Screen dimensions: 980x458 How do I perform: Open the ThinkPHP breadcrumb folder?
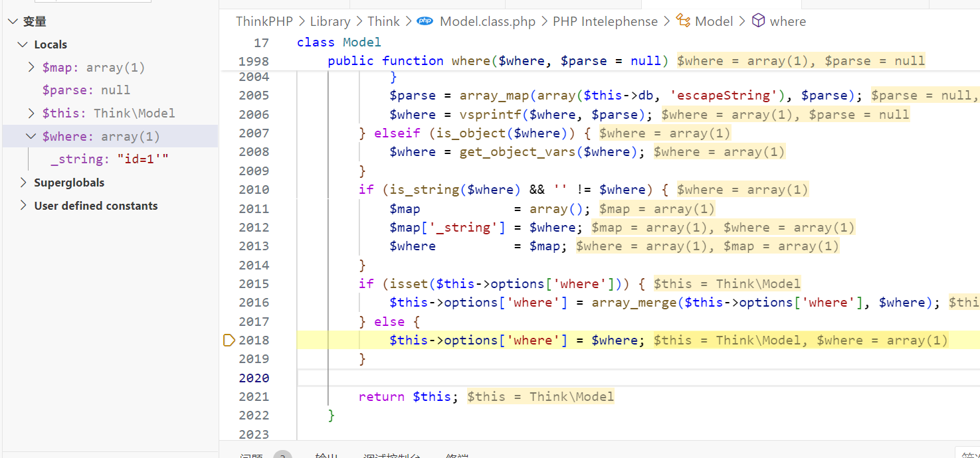pyautogui.click(x=264, y=21)
